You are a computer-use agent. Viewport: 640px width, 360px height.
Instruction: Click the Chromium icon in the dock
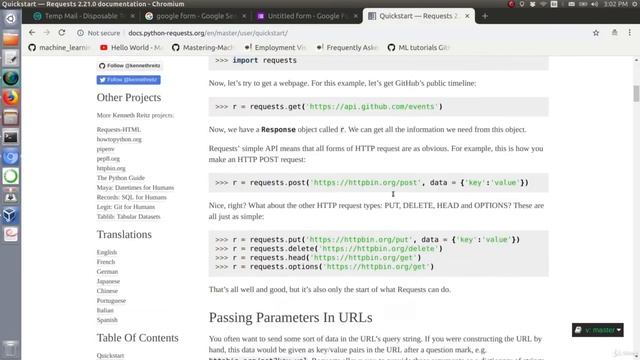(11, 157)
